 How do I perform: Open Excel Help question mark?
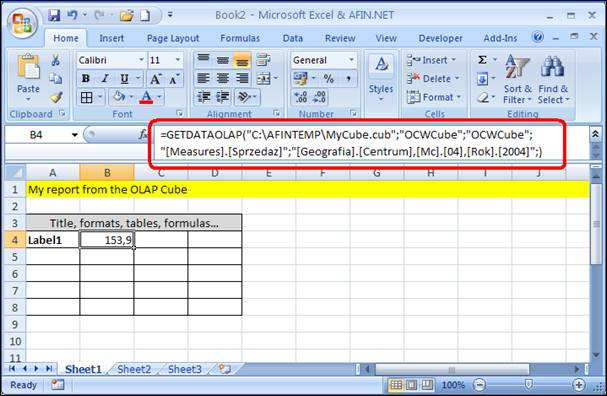point(538,37)
